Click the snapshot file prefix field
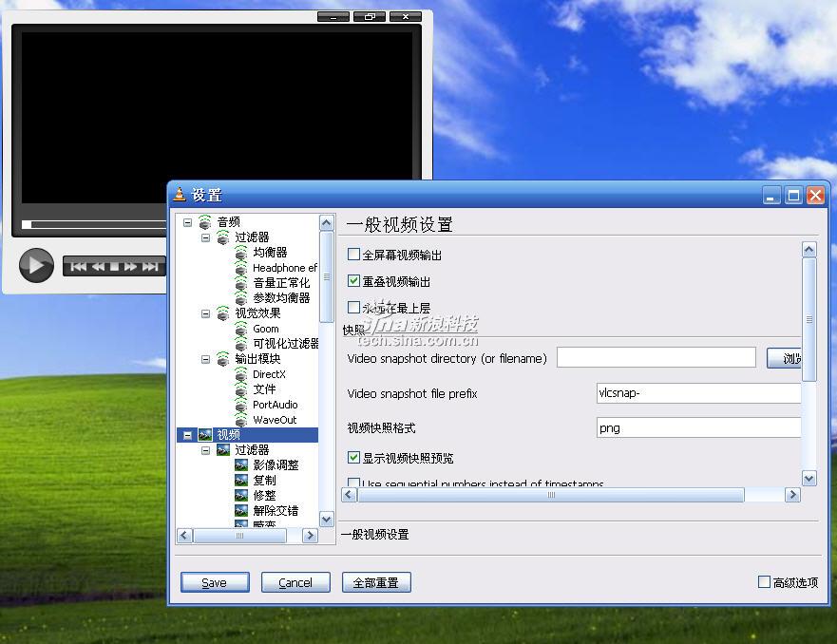 pos(698,393)
